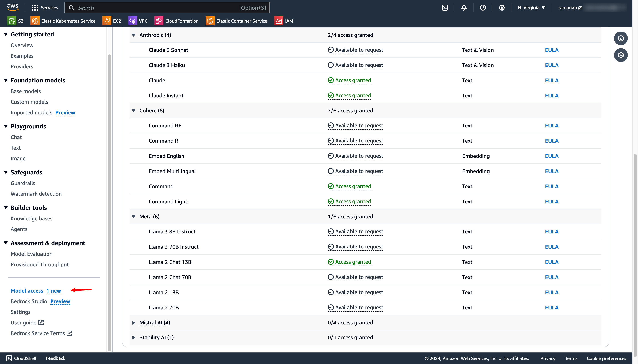Open the CloudFormation shortcut icon
The height and width of the screenshot is (364, 638).
pyautogui.click(x=158, y=21)
